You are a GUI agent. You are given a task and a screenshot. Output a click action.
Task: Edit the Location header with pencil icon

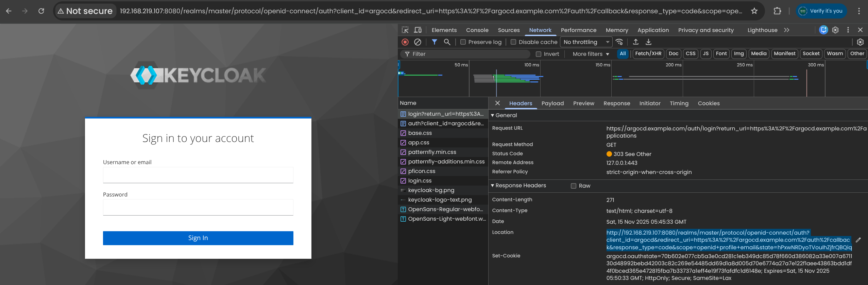858,240
